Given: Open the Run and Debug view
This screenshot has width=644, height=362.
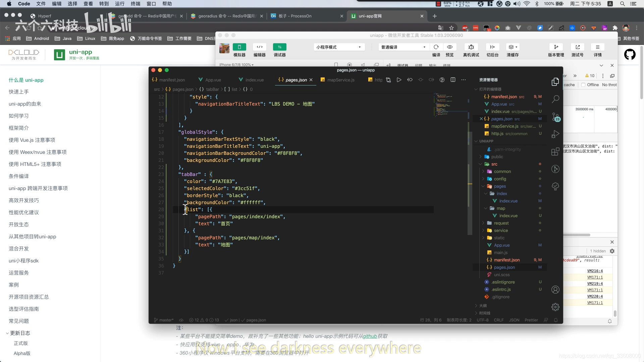Looking at the screenshot, I should (x=555, y=134).
